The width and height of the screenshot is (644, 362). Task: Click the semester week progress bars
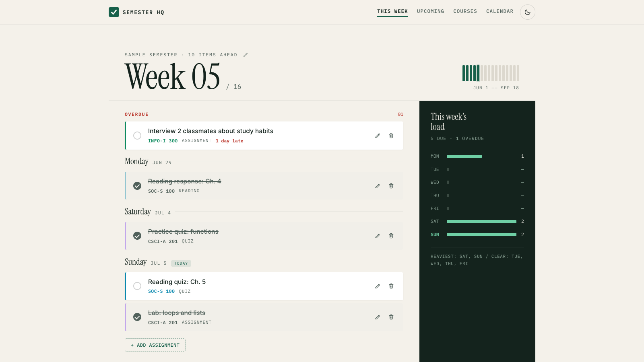click(491, 73)
